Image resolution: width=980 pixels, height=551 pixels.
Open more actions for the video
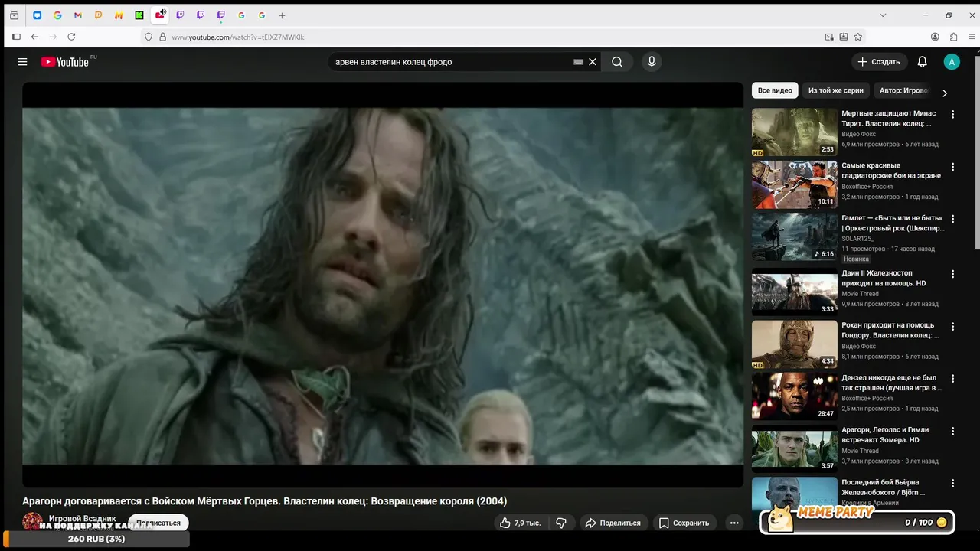point(734,523)
